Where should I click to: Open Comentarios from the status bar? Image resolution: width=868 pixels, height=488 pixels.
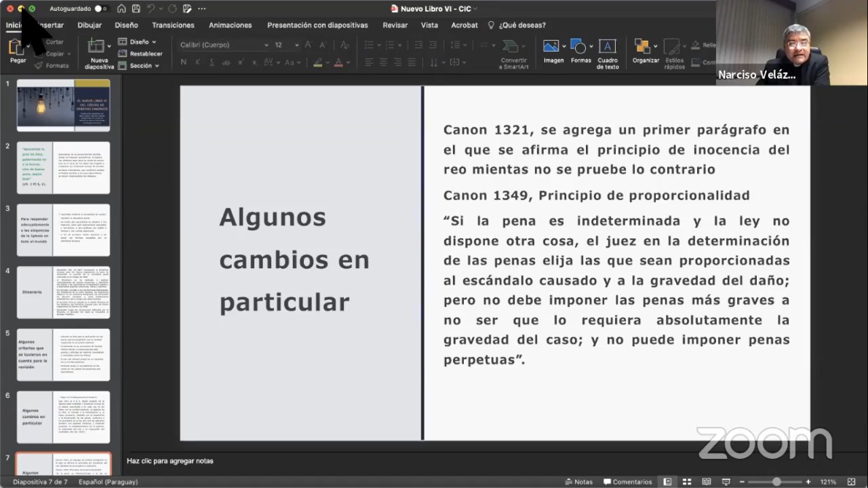click(x=627, y=482)
